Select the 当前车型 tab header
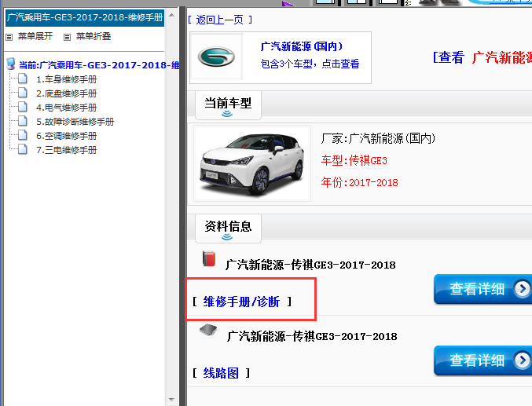Viewport: 532px width, 406px height. click(x=228, y=105)
